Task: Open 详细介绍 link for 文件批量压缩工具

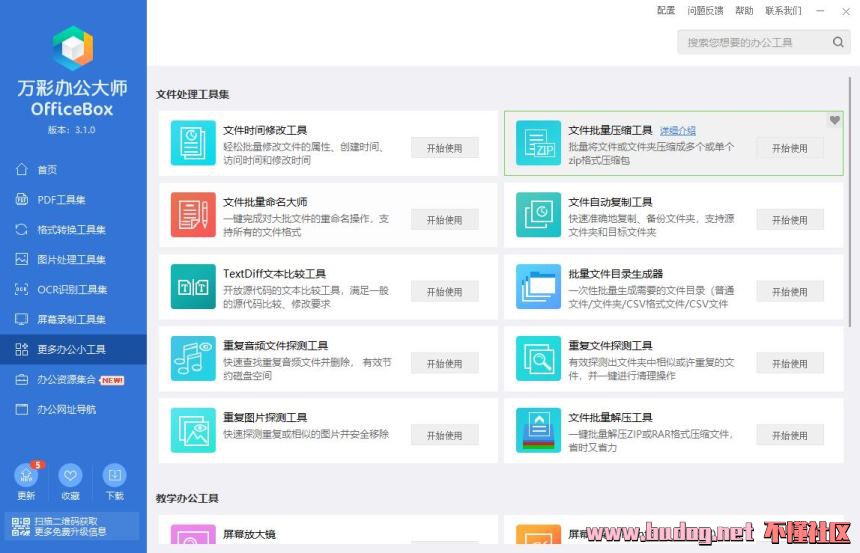Action: tap(677, 131)
